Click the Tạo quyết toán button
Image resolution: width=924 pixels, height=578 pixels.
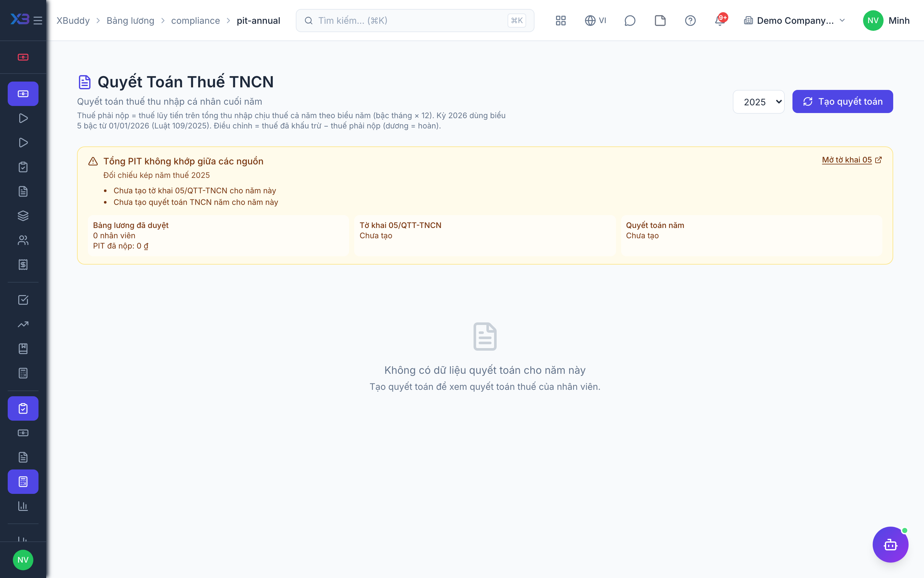(842, 102)
